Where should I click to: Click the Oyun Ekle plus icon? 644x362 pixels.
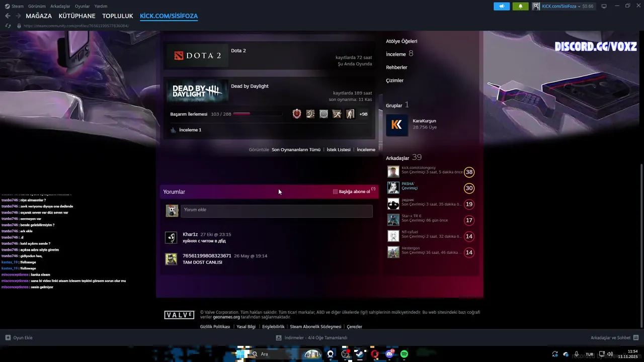point(8,337)
